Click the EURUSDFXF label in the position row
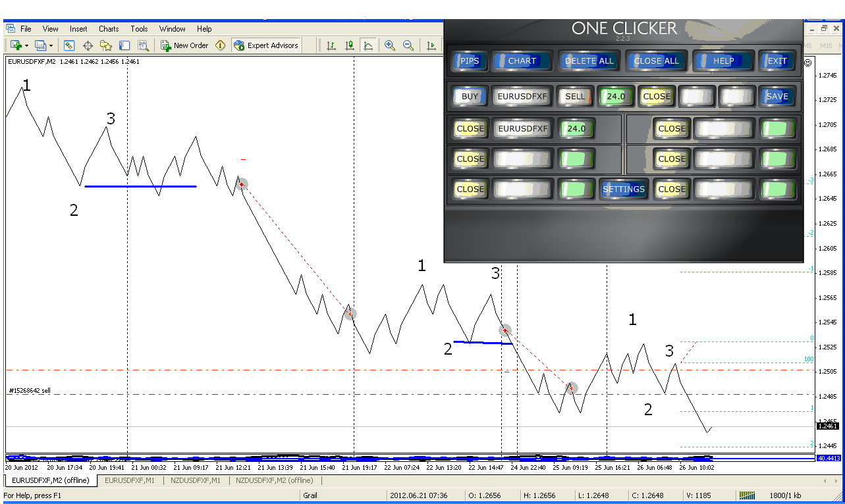845x504 pixels. pos(522,129)
